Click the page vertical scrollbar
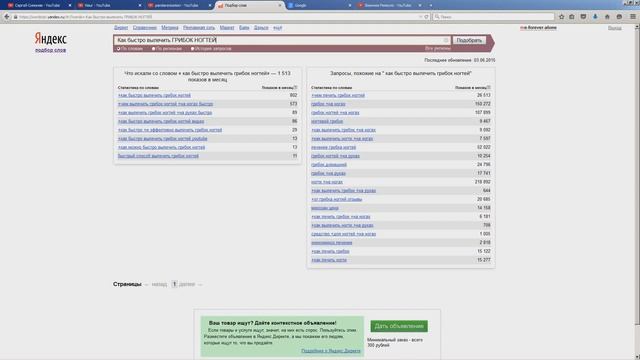Viewport: 640px width, 360px height. pyautogui.click(x=637, y=176)
